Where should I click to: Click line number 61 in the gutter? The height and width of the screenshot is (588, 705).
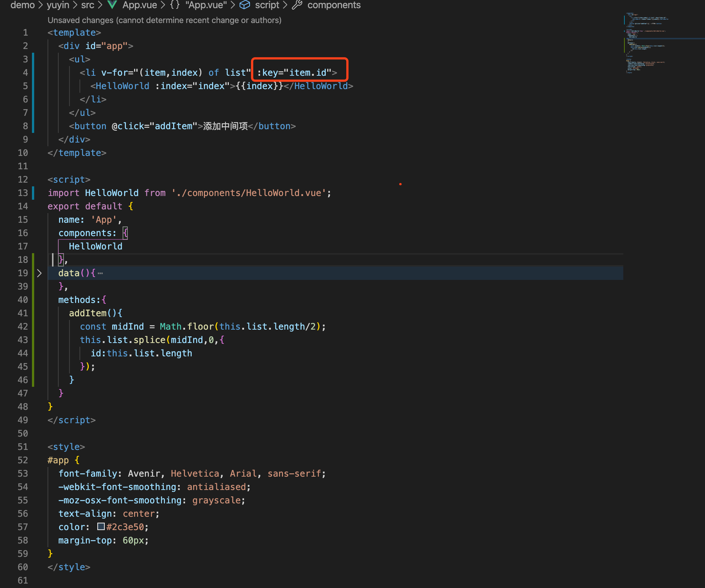(x=23, y=580)
